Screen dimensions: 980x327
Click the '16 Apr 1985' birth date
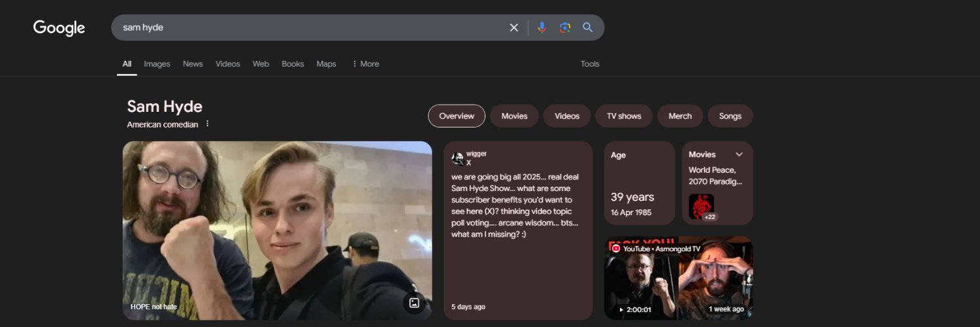631,213
